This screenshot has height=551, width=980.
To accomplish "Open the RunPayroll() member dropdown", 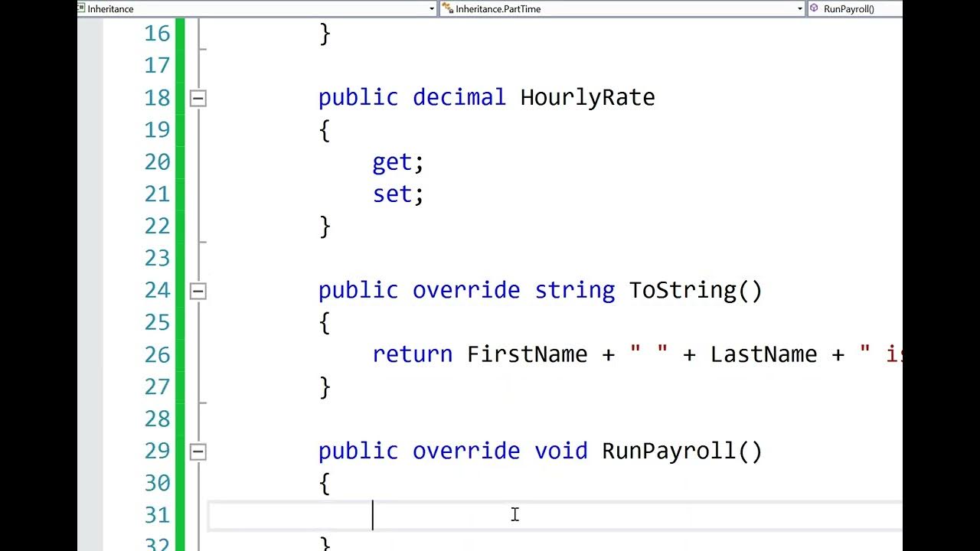I will [855, 8].
